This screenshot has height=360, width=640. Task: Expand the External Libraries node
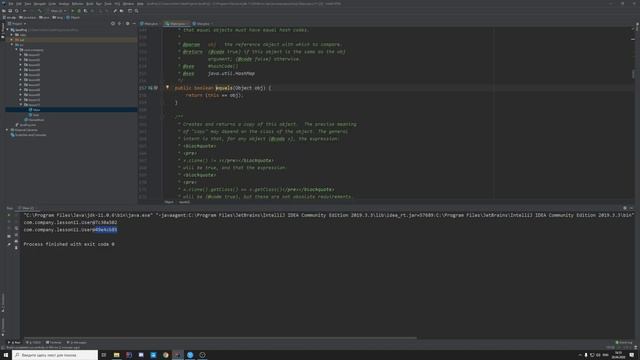pyautogui.click(x=7, y=130)
